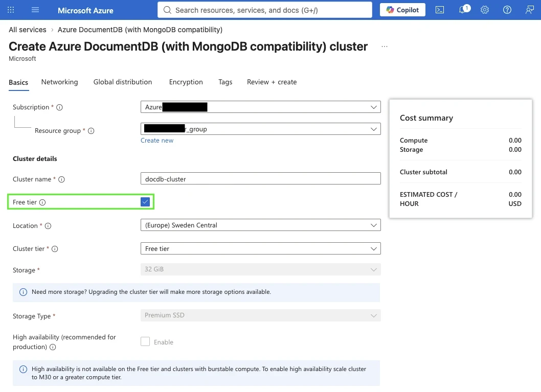Expand the Resource group dropdown
The image size is (541, 392).
coord(260,129)
